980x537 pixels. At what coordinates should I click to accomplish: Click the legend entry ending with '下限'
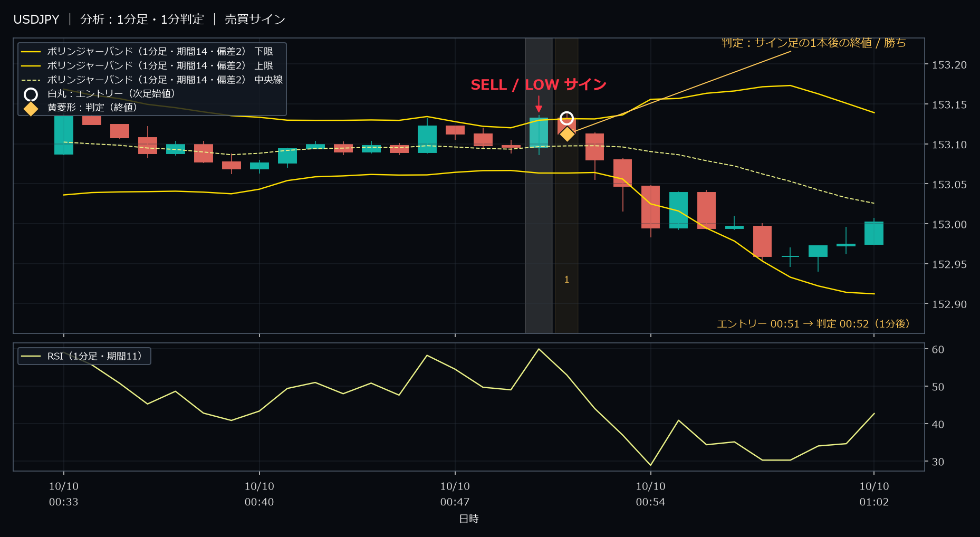click(147, 51)
